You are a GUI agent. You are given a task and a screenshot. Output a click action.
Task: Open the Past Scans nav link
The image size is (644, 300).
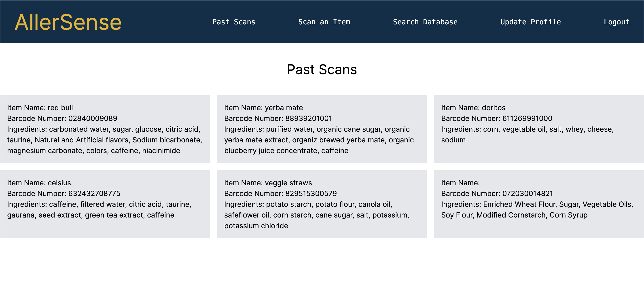pos(233,22)
